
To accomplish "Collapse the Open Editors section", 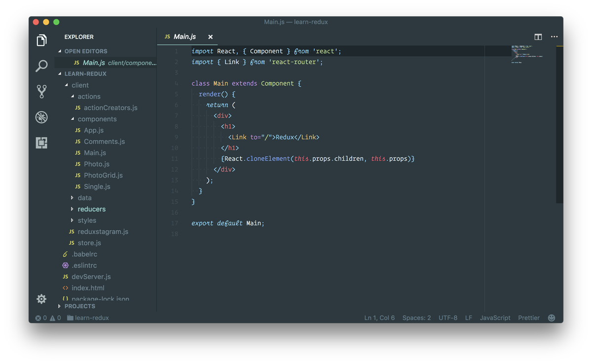I will [x=60, y=51].
